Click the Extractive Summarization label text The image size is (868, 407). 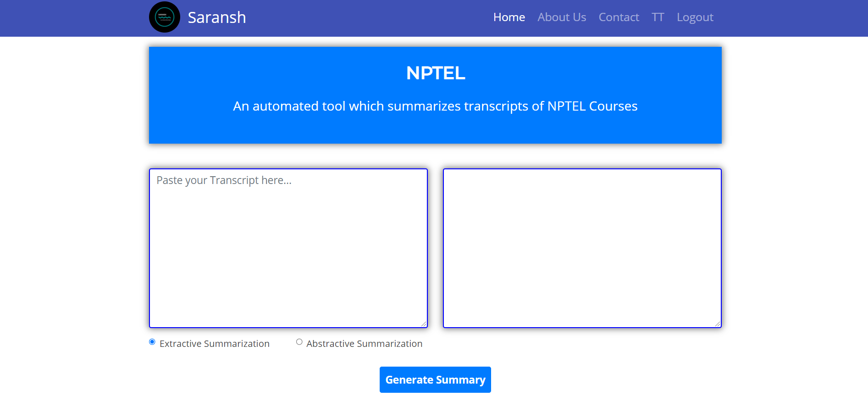click(215, 344)
